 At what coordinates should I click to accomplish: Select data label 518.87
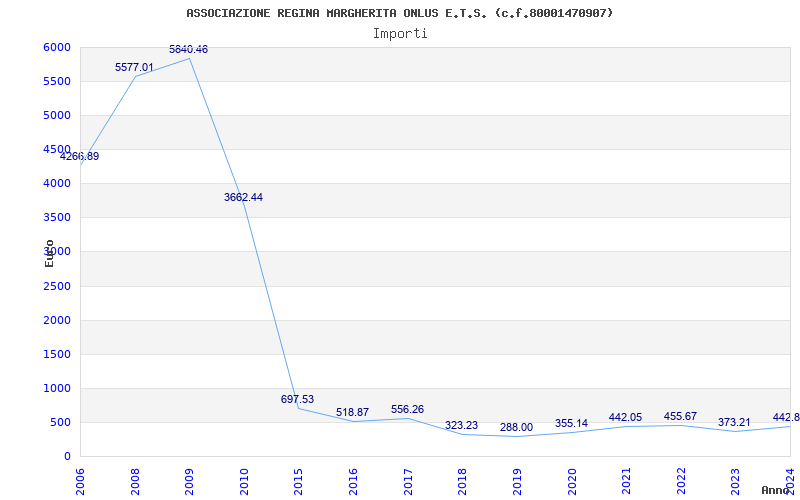coord(353,412)
